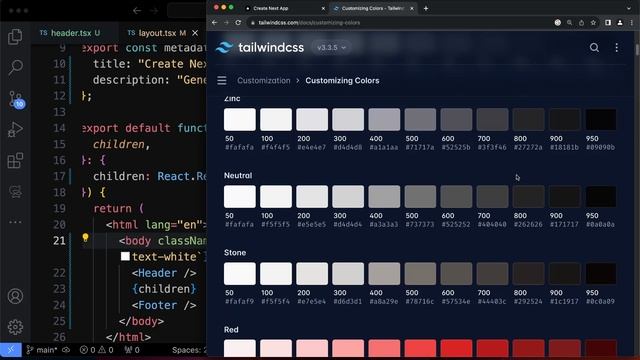This screenshot has width=640, height=360.
Task: Close the Create Next App browser tab
Action: point(323,8)
